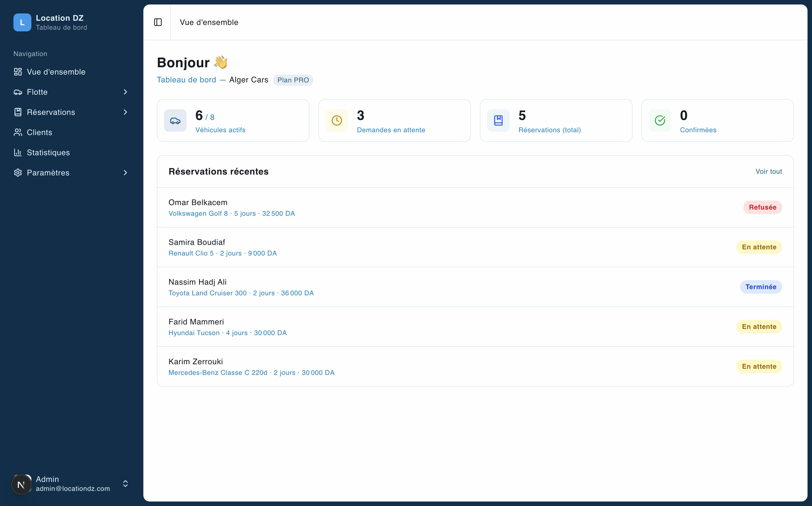812x506 pixels.
Task: Open the Demandes en attente card
Action: [395, 120]
